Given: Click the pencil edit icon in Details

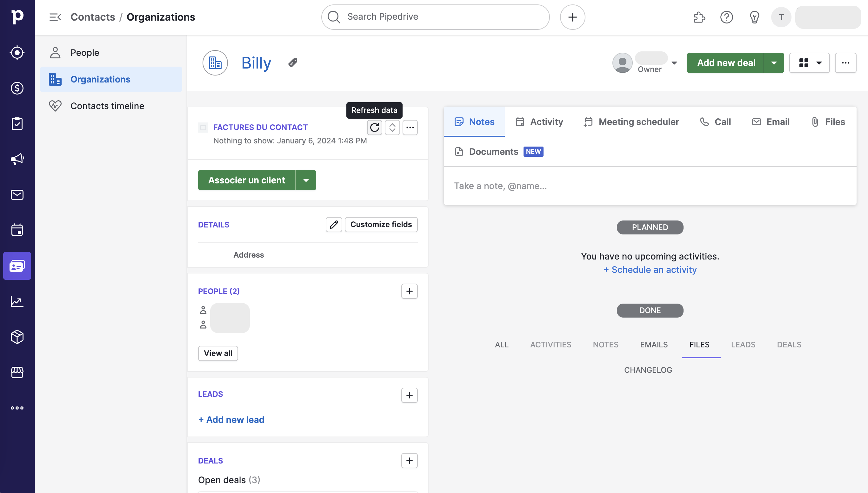Looking at the screenshot, I should click(x=334, y=225).
